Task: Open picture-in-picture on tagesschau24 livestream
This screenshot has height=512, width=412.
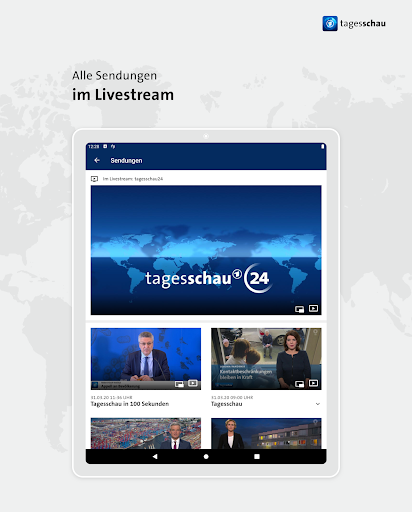Action: click(x=299, y=309)
